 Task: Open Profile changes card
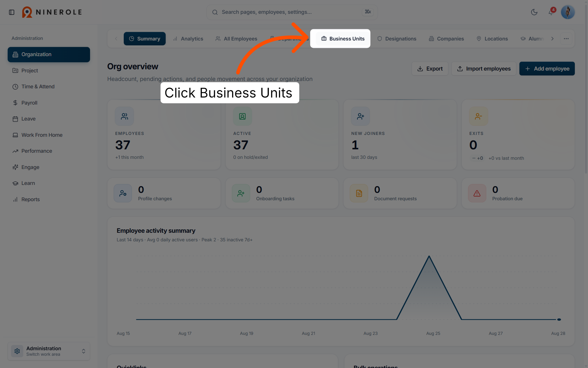click(164, 194)
